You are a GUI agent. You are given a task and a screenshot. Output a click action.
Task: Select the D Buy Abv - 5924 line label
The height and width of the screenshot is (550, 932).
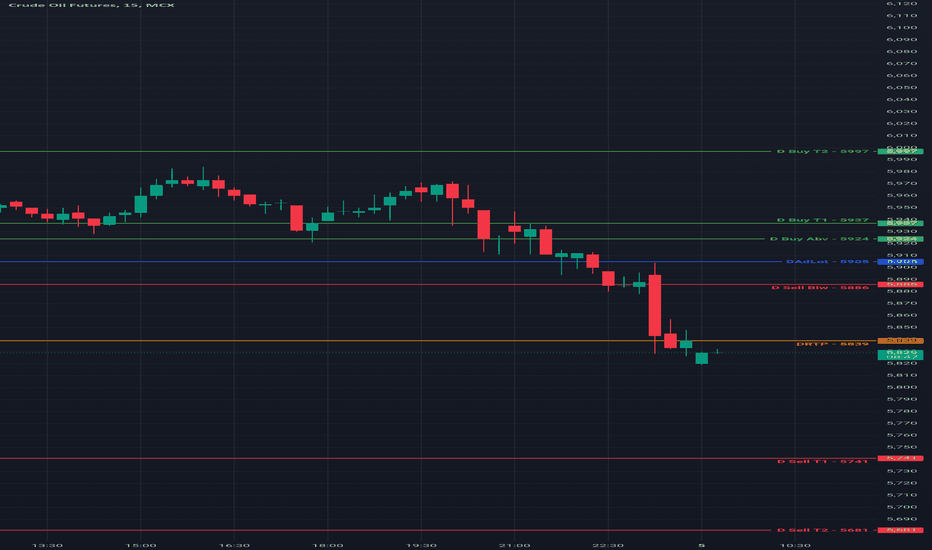pyautogui.click(x=819, y=239)
